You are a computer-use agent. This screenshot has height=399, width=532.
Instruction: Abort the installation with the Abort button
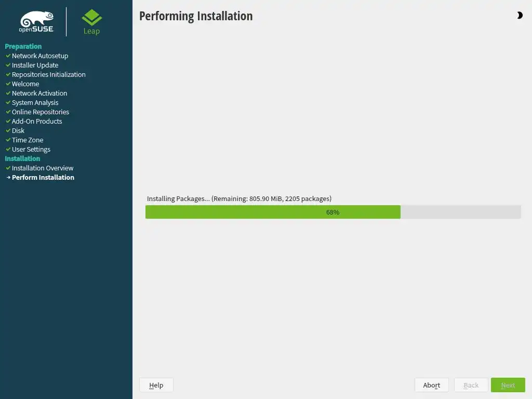pos(432,385)
